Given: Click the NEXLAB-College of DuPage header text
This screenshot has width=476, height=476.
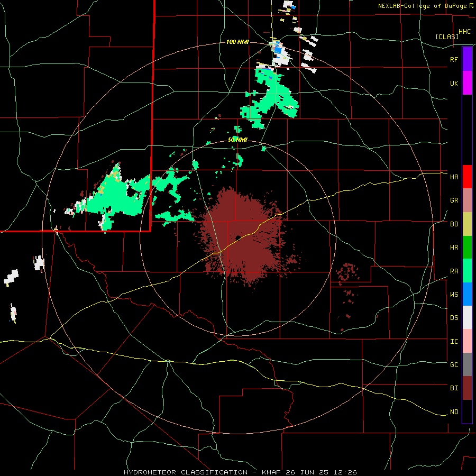Looking at the screenshot, I should point(422,6).
